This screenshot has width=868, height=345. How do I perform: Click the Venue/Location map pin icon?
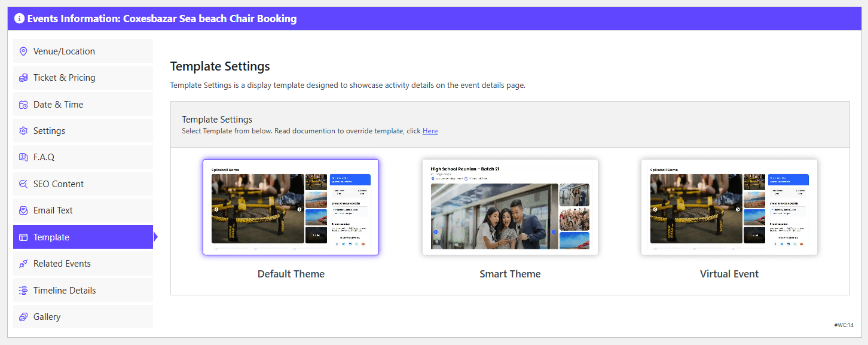pyautogui.click(x=23, y=51)
